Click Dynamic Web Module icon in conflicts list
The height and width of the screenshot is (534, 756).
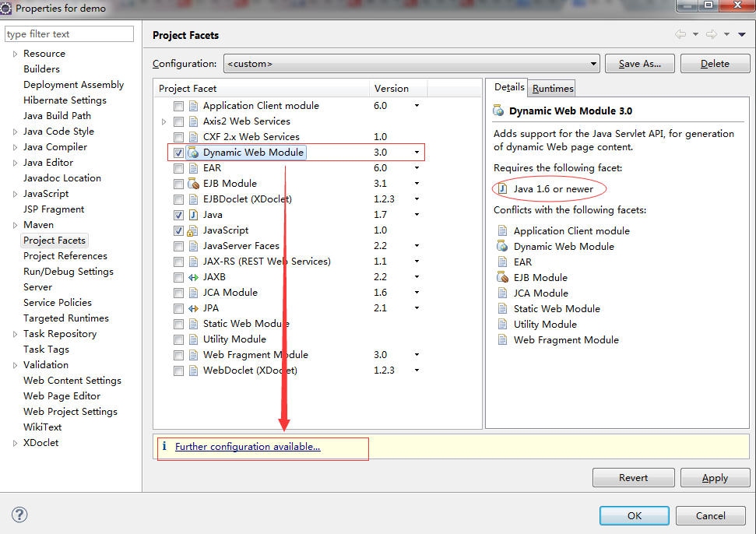pos(502,246)
